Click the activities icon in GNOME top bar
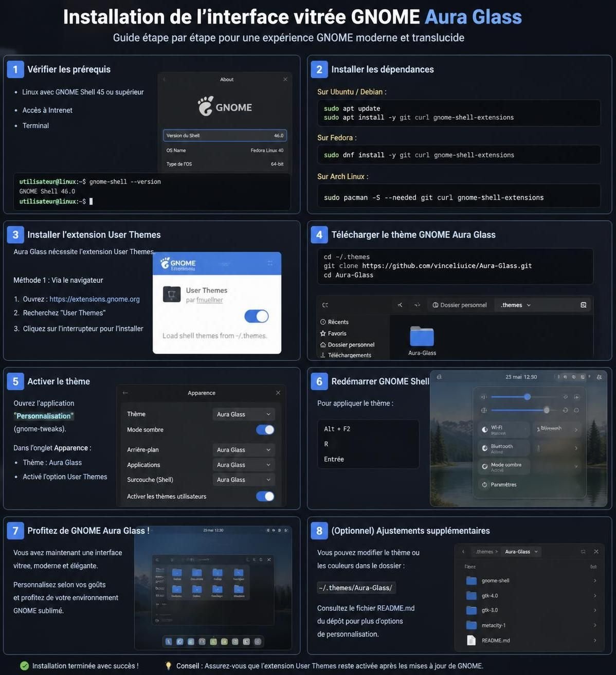 439,377
